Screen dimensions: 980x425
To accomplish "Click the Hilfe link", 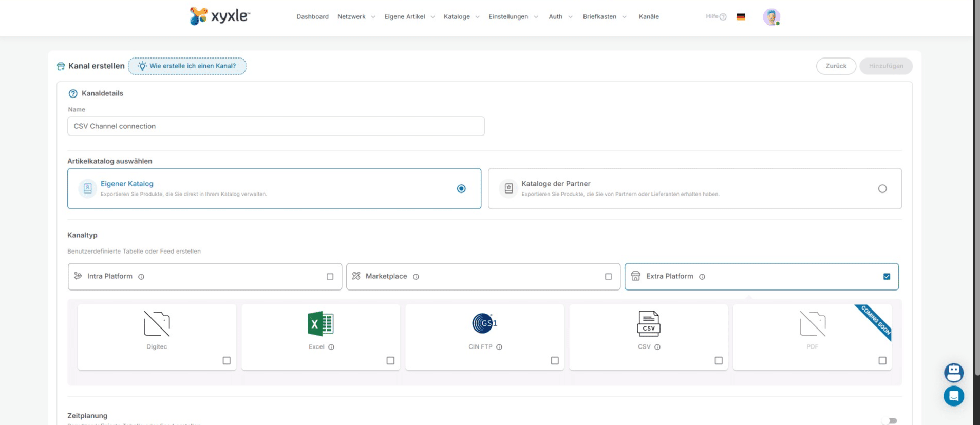I will [712, 16].
